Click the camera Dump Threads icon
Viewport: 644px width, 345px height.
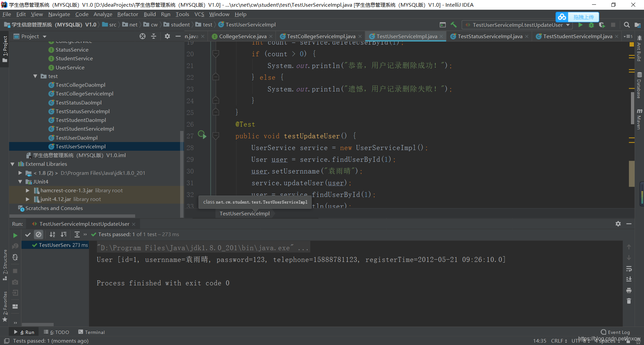click(15, 282)
